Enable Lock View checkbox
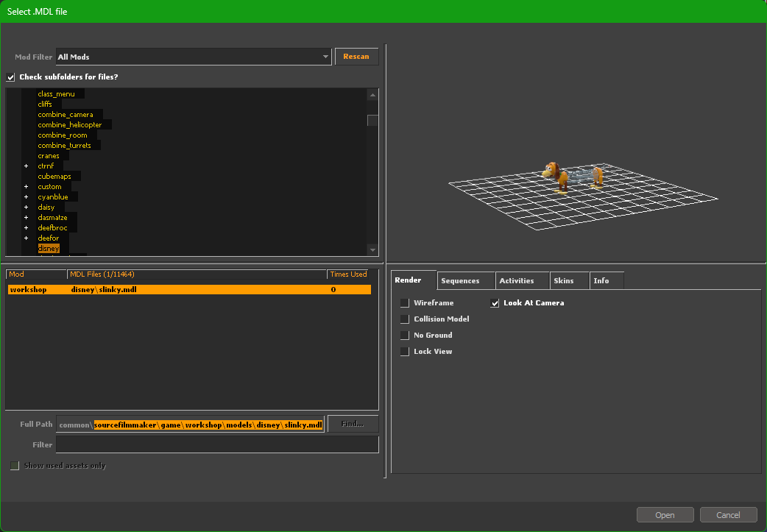The width and height of the screenshot is (767, 532). click(x=405, y=352)
